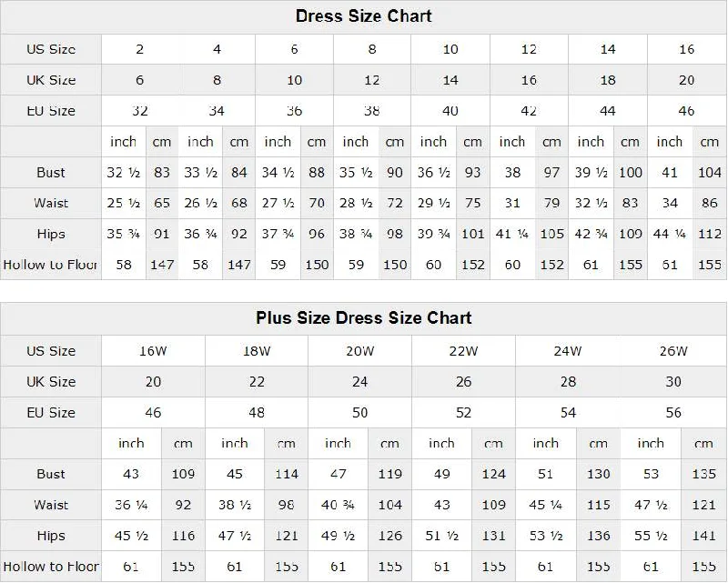Select US size 2 cell
Image resolution: width=728 pixels, height=583 pixels.
140,49
